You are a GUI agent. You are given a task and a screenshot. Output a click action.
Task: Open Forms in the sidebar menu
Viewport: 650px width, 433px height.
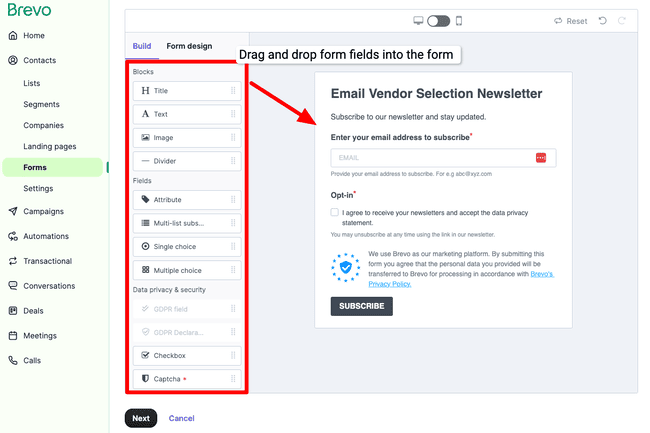35,167
